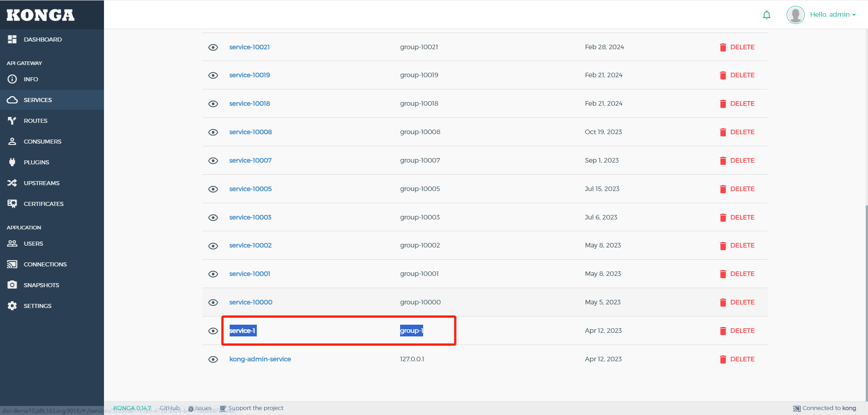Go to Routes in the sidebar
This screenshot has height=415, width=868.
pos(35,121)
